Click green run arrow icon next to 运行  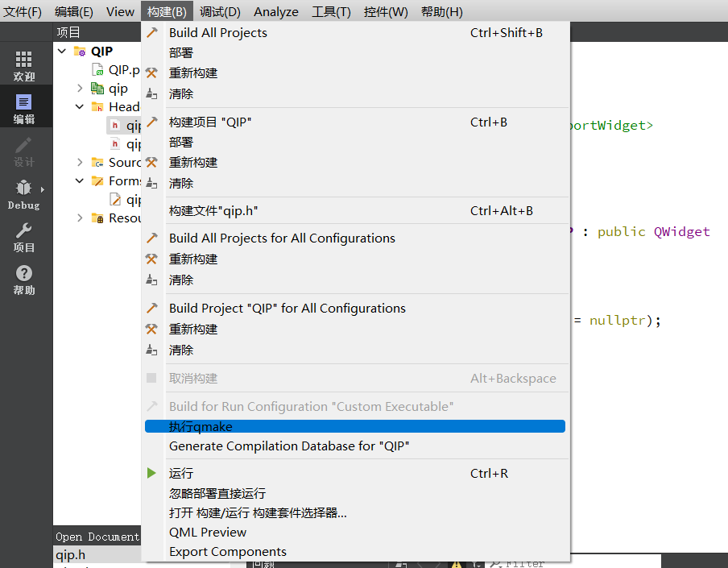[x=151, y=473]
